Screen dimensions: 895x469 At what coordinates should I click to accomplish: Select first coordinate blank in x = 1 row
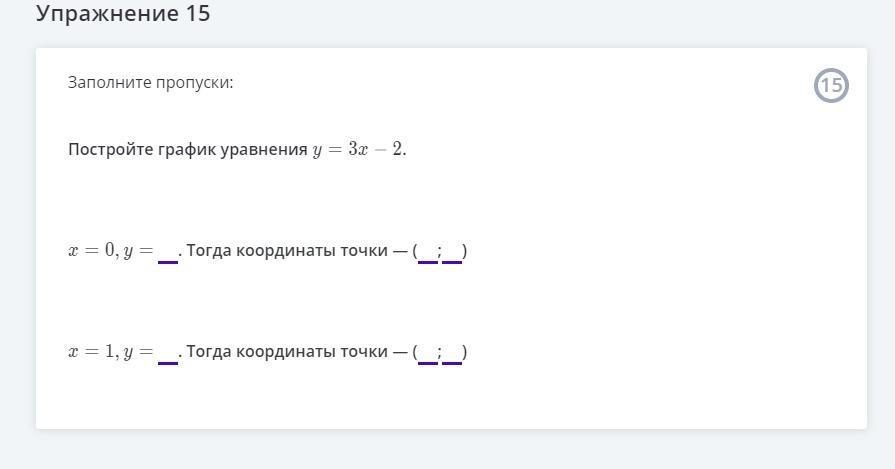(x=428, y=353)
